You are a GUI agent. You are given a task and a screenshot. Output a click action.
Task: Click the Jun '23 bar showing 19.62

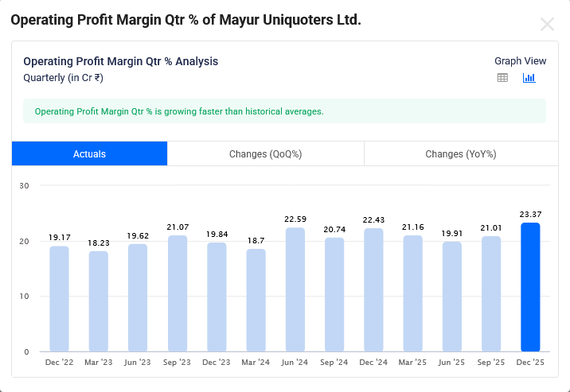tap(138, 297)
